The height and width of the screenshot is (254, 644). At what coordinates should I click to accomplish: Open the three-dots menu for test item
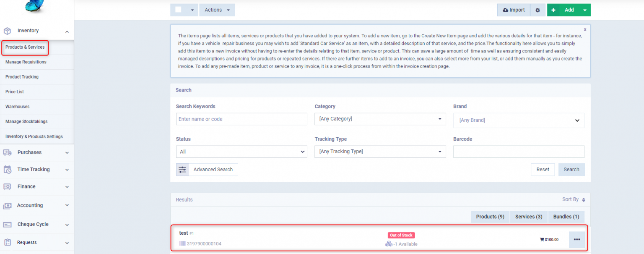click(576, 239)
